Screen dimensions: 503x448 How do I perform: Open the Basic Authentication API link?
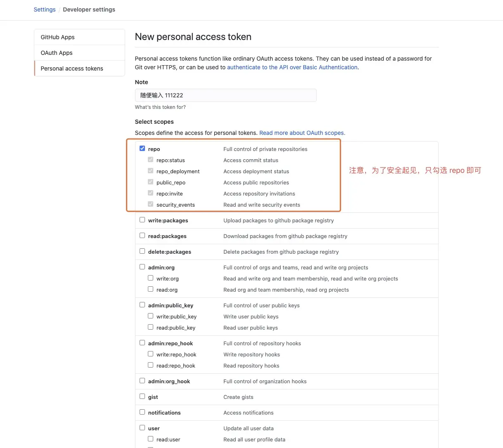point(292,67)
